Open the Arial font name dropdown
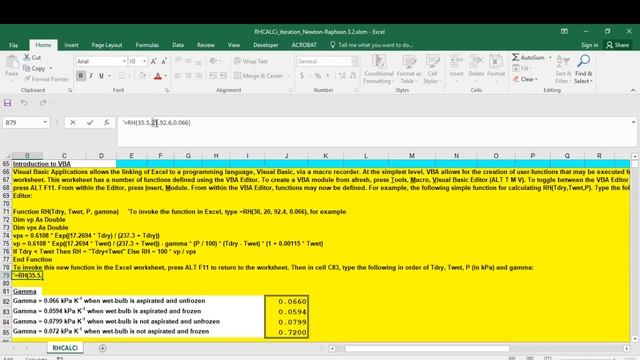640x360 pixels. point(124,61)
